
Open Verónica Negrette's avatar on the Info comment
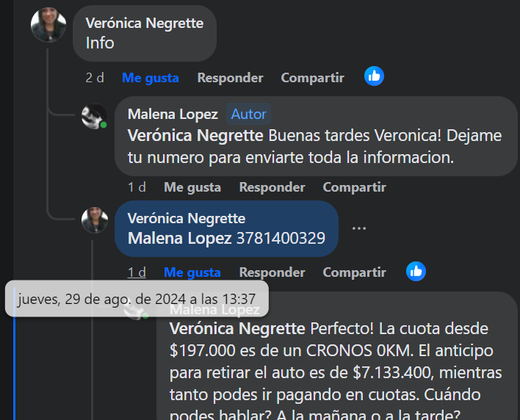point(48,24)
